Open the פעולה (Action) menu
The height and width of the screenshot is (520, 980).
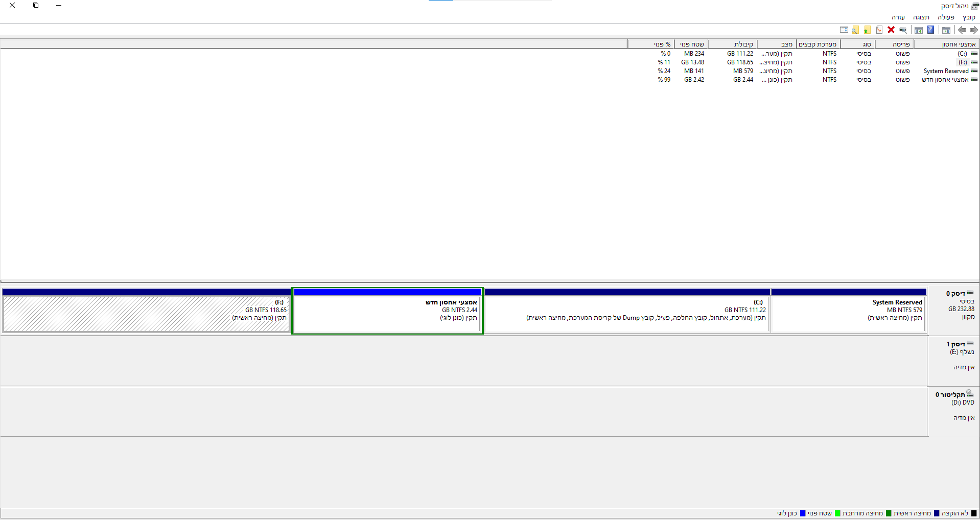946,17
